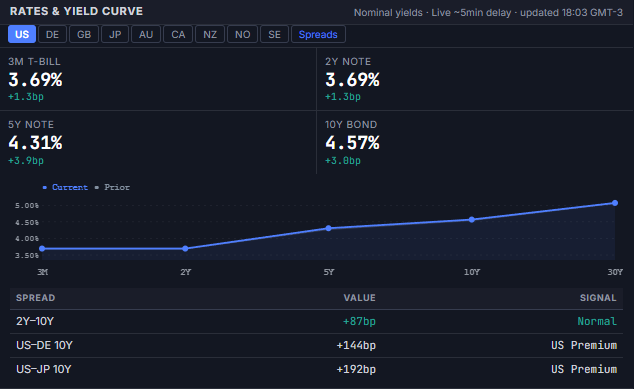Click the RATES & YIELD CURVE title
634x389 pixels.
click(76, 11)
